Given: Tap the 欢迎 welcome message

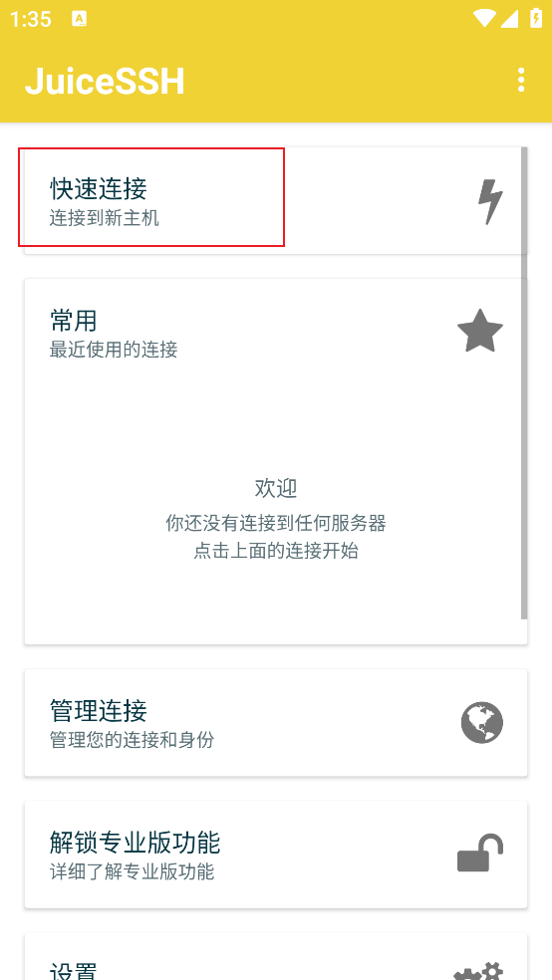Looking at the screenshot, I should 276,487.
